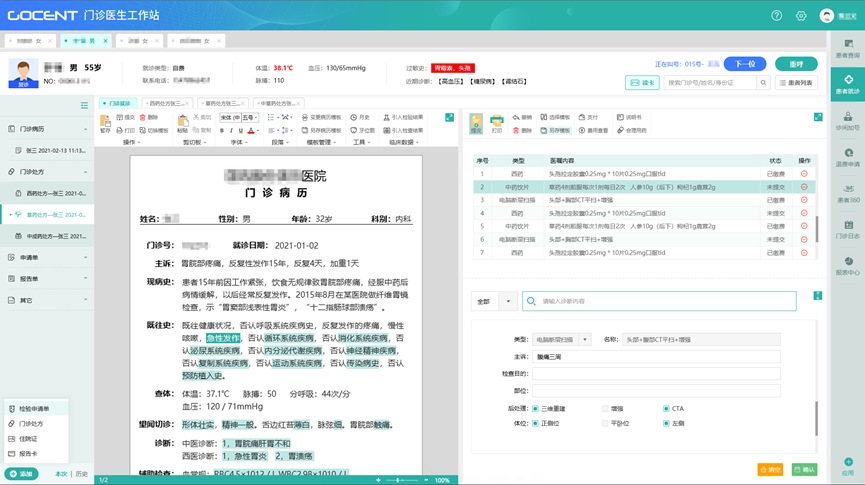Open the 全部 diagnosis filter dropdown
Screen dimensions: 865x485
coord(507,301)
